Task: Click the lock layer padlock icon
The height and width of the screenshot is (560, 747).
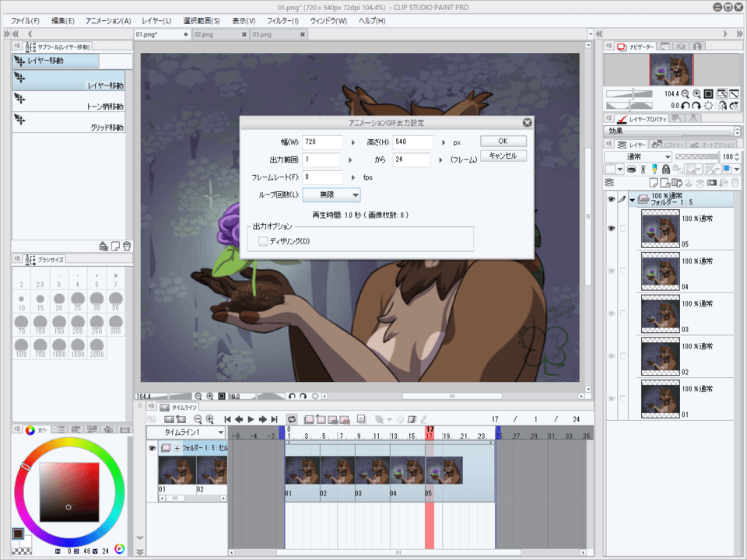Action: click(x=666, y=170)
